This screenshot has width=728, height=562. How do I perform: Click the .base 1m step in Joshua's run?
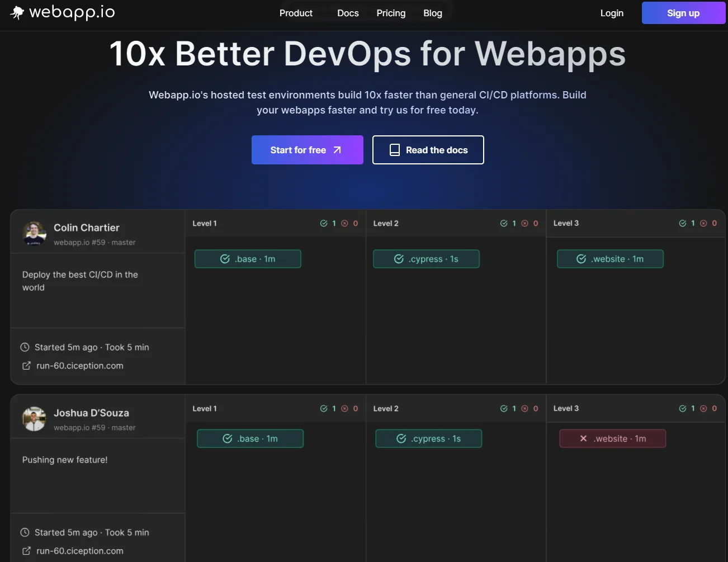(x=250, y=438)
